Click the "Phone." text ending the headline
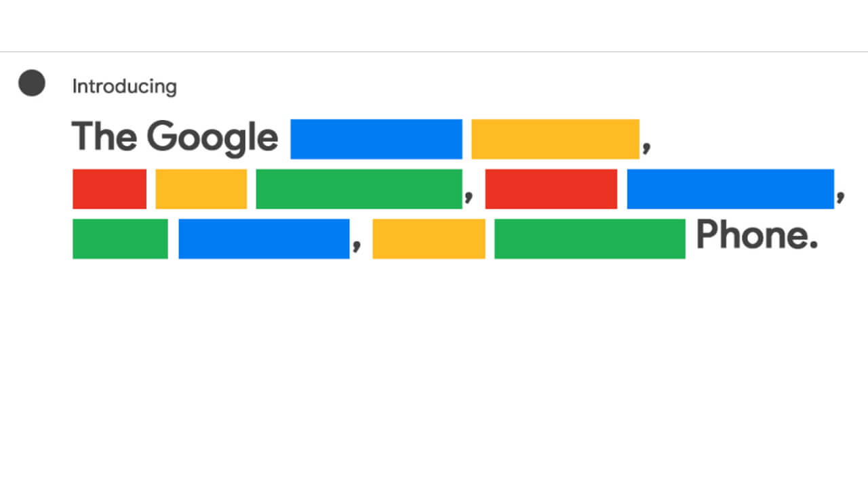This screenshot has width=868, height=488. point(757,236)
